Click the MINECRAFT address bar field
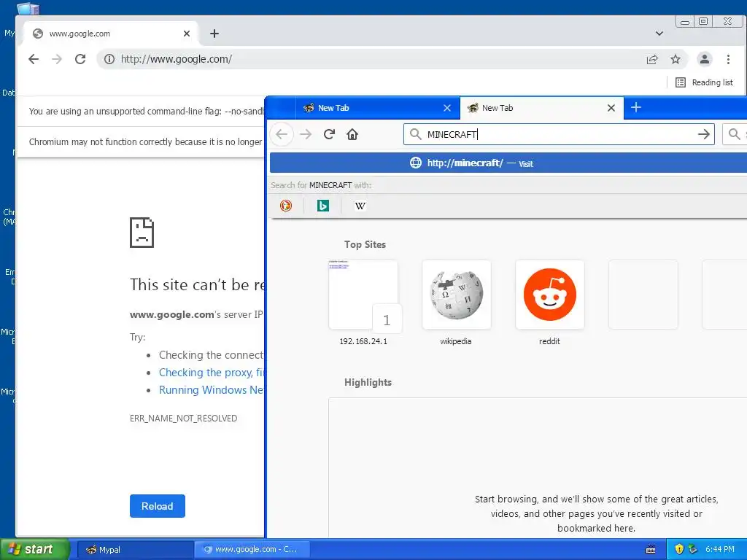This screenshot has width=747, height=560. (558, 134)
